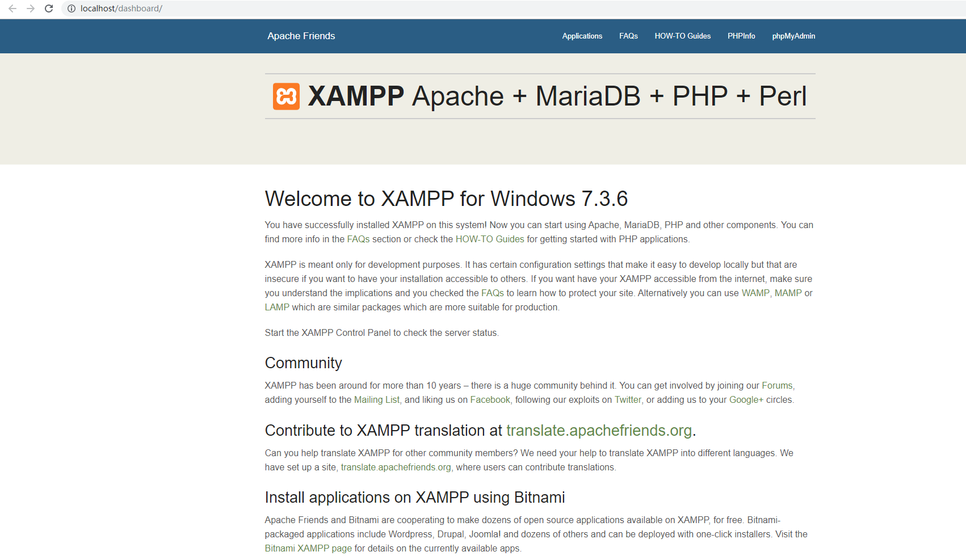Open phpMyAdmin from the navigation bar
966x560 pixels.
[x=793, y=36]
